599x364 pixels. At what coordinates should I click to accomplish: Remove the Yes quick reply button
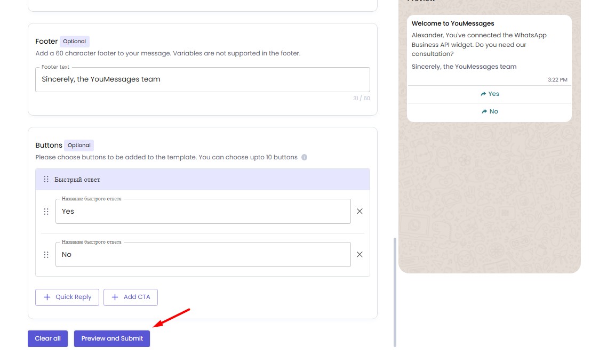click(360, 212)
